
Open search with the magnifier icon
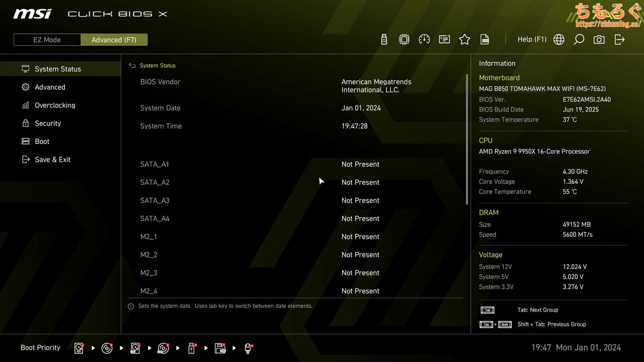point(579,39)
